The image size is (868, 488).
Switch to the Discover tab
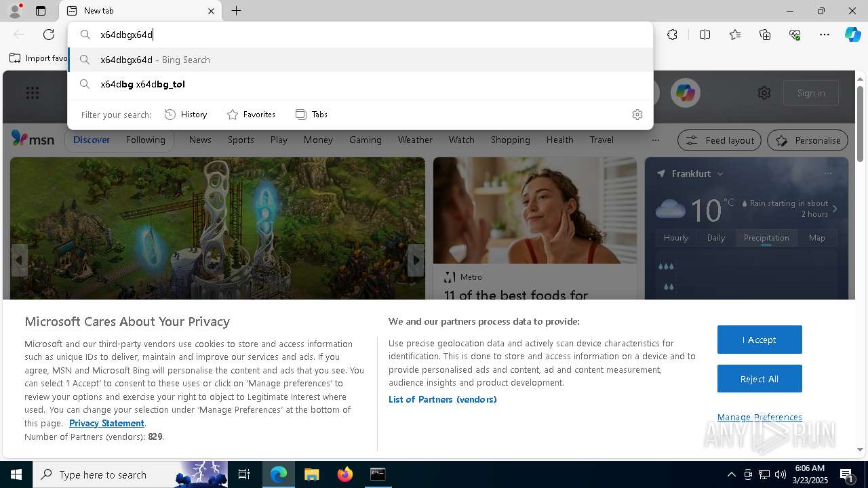pos(92,140)
